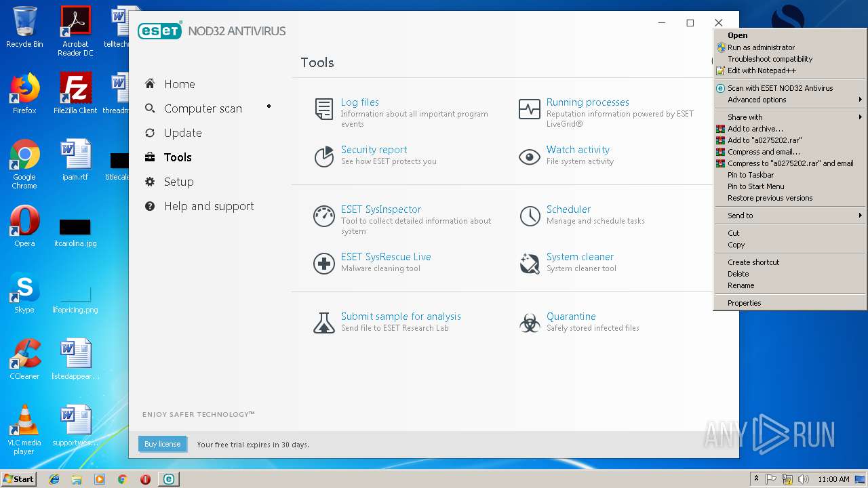This screenshot has width=868, height=488.
Task: Choose Scan with ESET NOD32 Antivirus
Action: [x=790, y=88]
